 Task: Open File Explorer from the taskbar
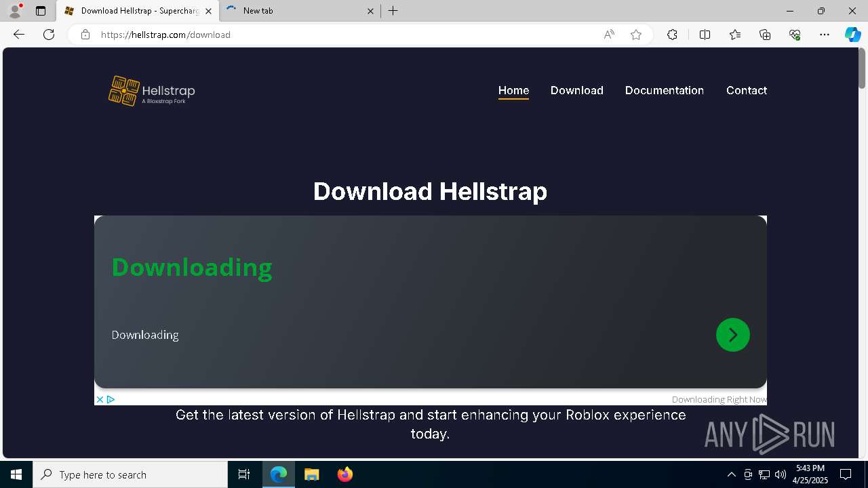[x=311, y=474]
